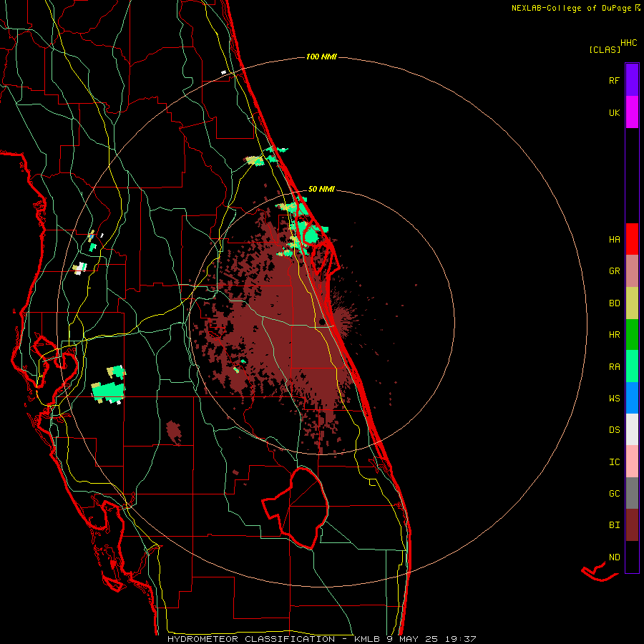This screenshot has height=644, width=644.
Task: Click the WS legend label
Action: tap(614, 399)
